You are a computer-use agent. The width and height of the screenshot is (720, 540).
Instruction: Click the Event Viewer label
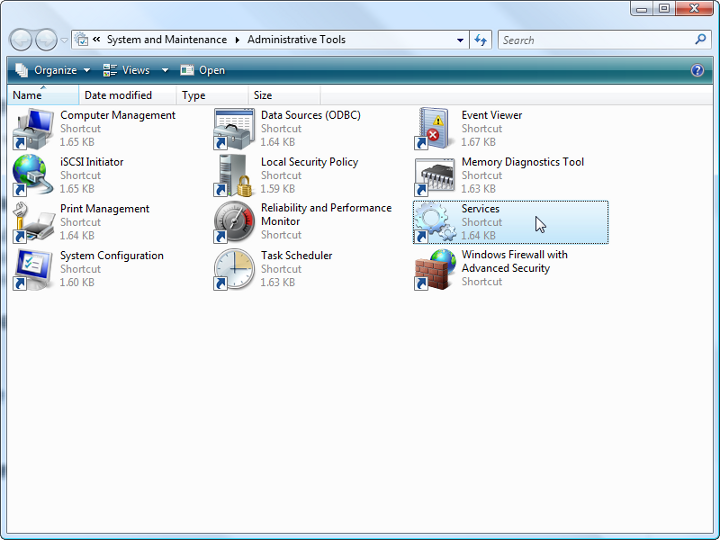coord(491,115)
